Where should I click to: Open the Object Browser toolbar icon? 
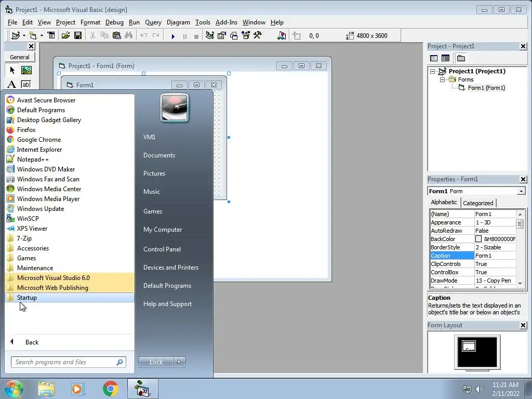click(x=246, y=36)
